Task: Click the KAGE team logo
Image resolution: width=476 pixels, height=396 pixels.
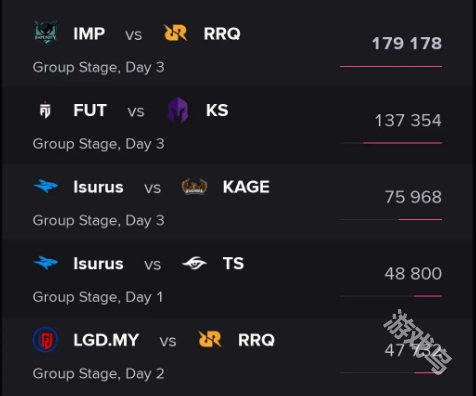Action: pyautogui.click(x=194, y=186)
